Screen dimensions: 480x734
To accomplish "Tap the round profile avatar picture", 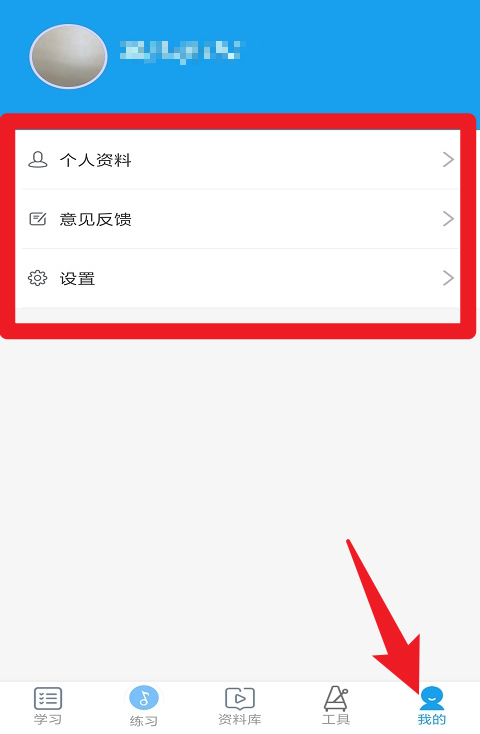I will 68,56.
